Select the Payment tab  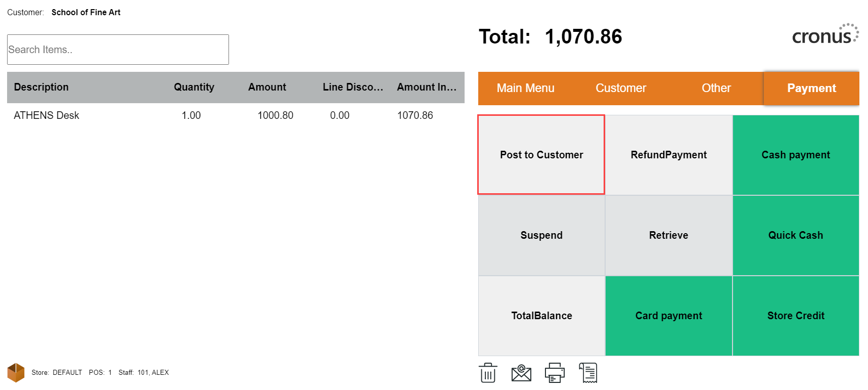pyautogui.click(x=811, y=89)
